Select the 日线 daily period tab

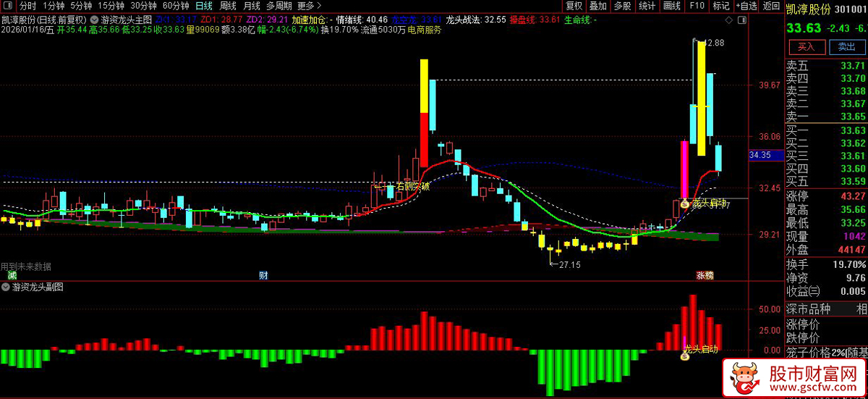point(204,6)
